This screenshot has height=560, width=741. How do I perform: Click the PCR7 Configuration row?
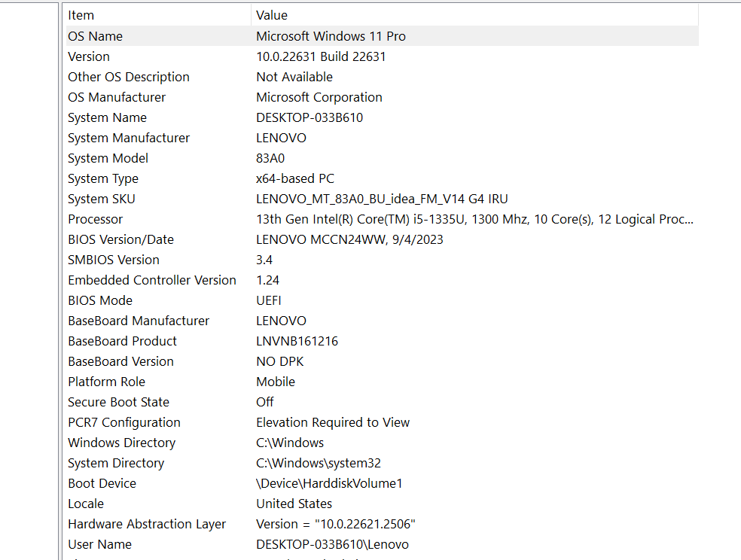pos(124,422)
